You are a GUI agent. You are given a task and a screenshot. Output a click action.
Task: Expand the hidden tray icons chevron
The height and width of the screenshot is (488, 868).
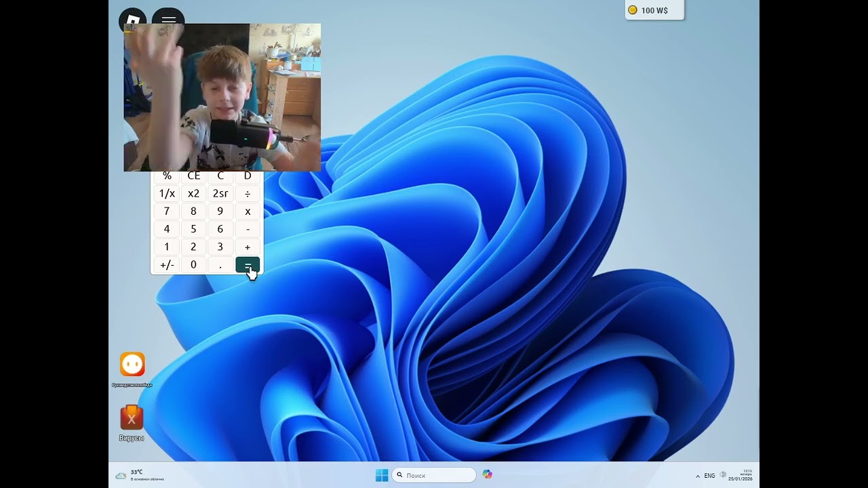(x=698, y=476)
